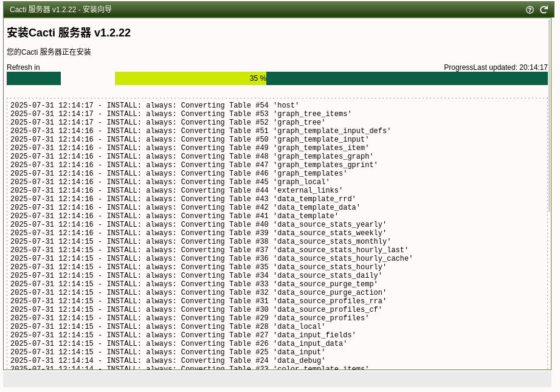Select log line for Table #26 'data_input_data'
The width and height of the screenshot is (560, 392).
179,343
